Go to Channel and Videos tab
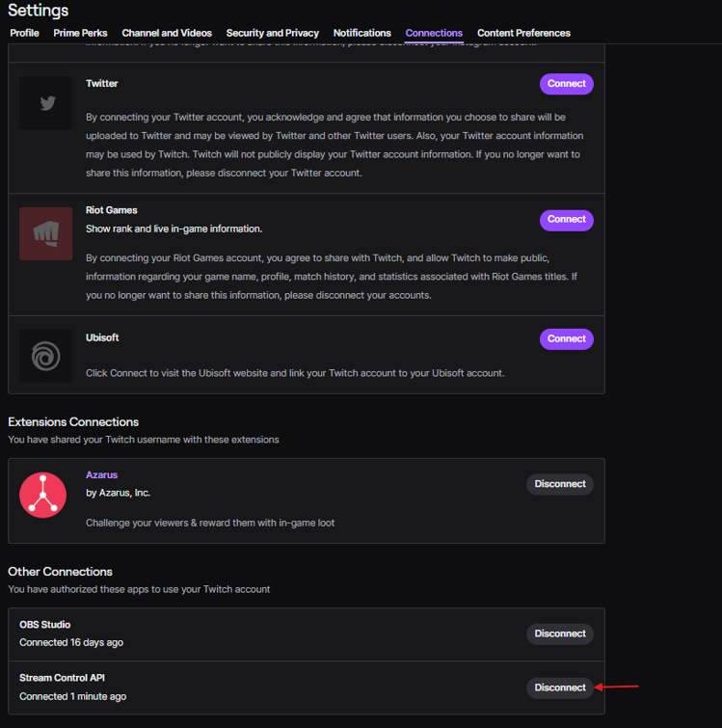Viewport: 722px width, 728px height. click(167, 33)
